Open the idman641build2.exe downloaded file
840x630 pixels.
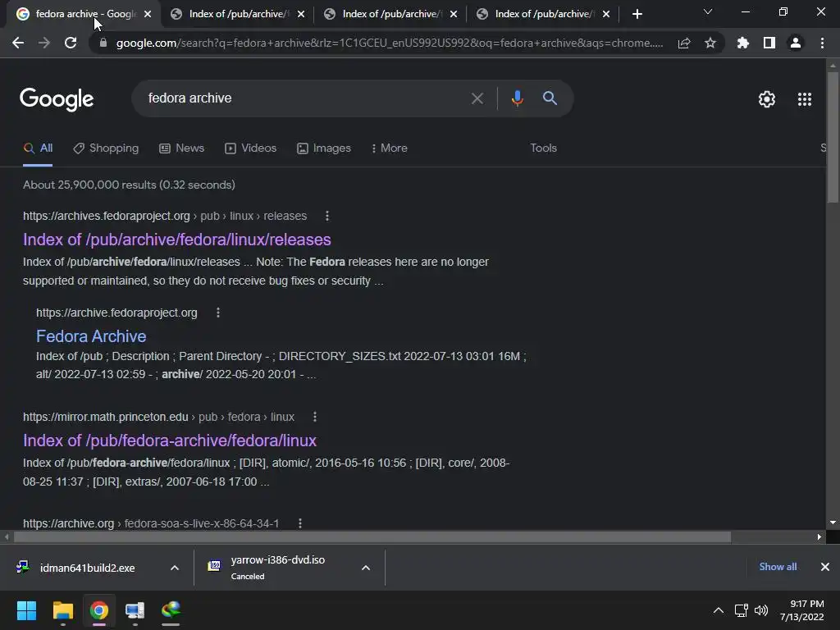(x=87, y=568)
